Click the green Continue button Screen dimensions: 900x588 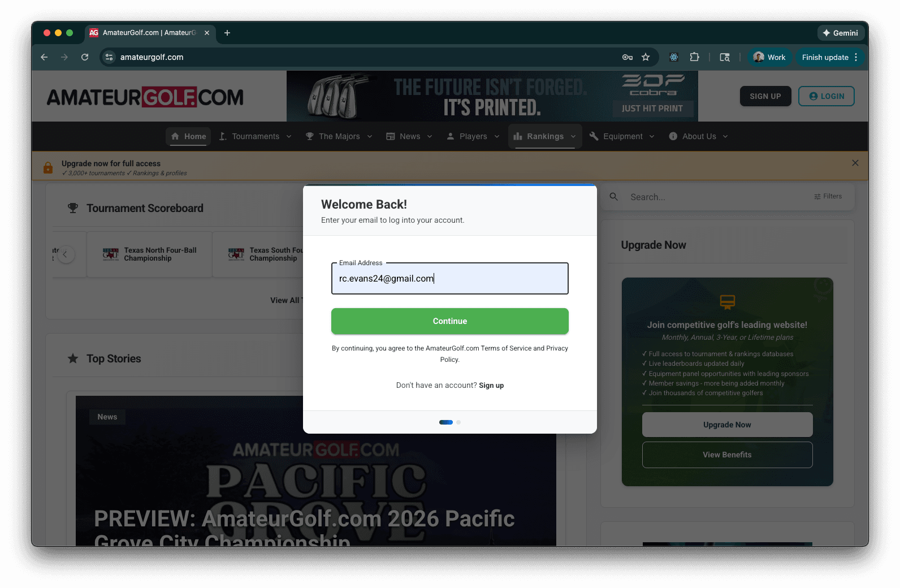[450, 321]
